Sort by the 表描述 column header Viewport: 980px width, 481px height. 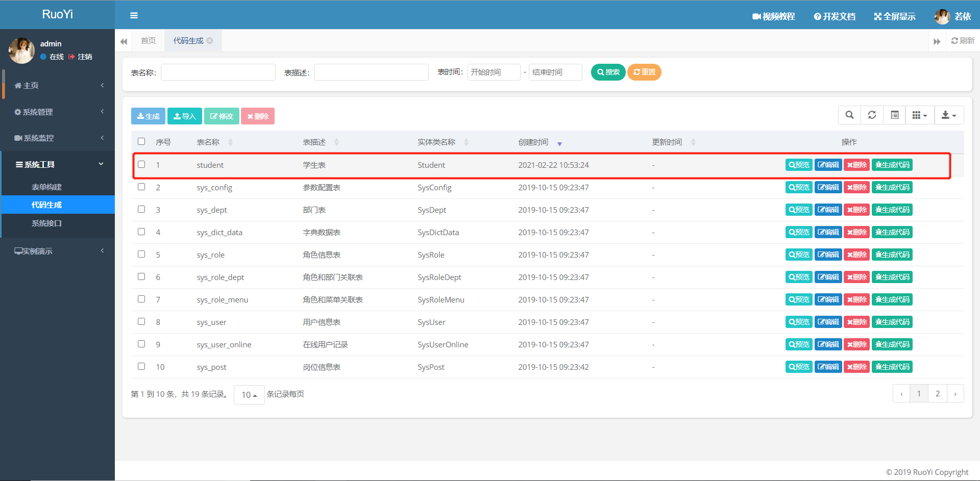(321, 142)
